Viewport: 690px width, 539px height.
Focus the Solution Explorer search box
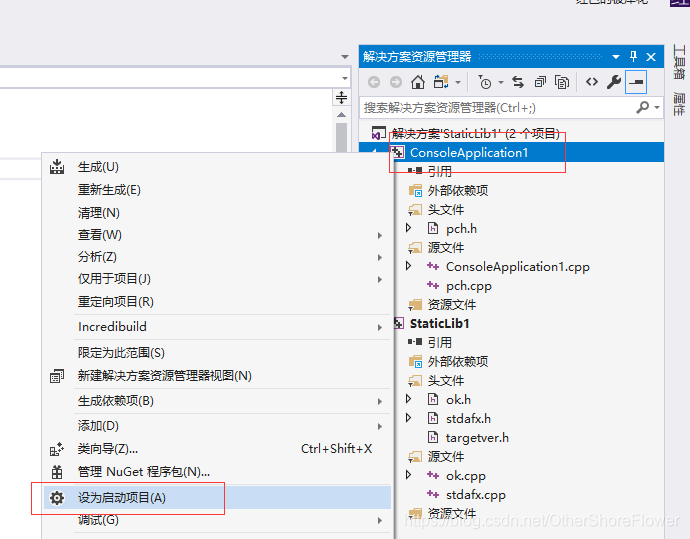point(497,107)
